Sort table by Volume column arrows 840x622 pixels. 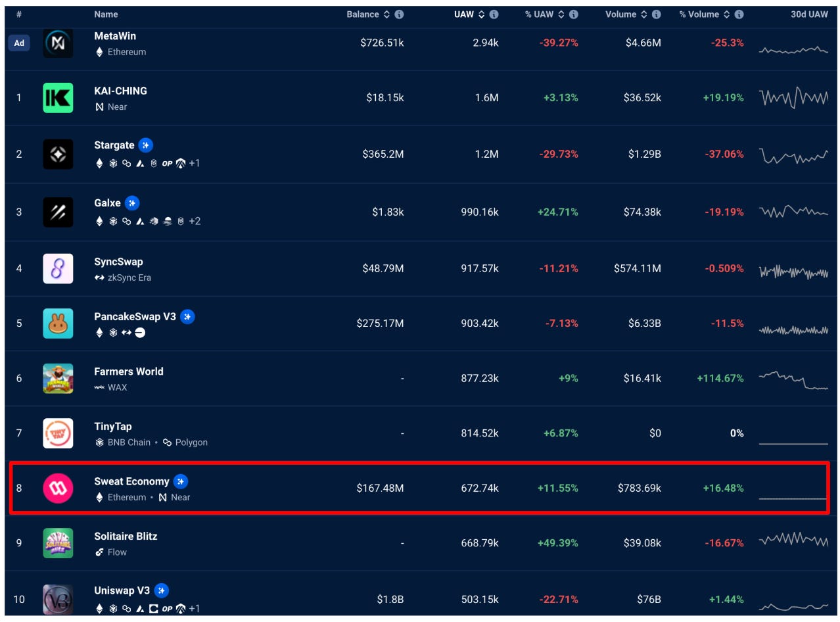[643, 14]
